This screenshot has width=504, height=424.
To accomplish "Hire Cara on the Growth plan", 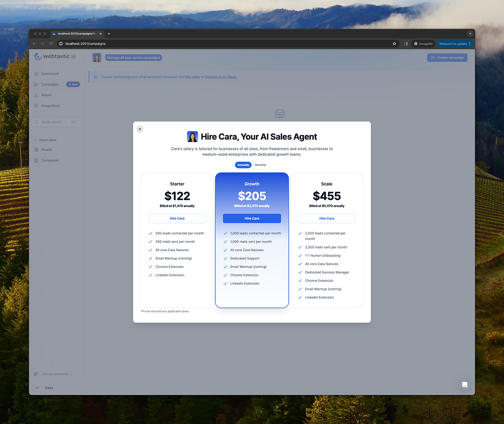I will pos(252,218).
